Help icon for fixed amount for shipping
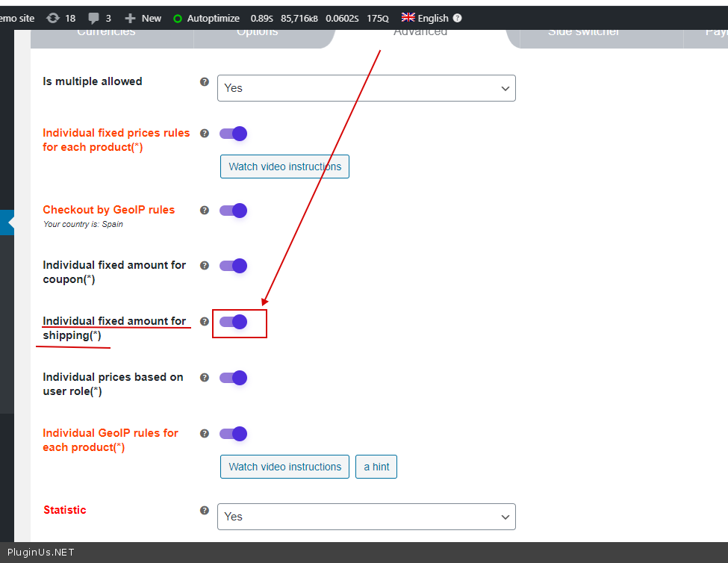728x563 pixels. point(205,322)
